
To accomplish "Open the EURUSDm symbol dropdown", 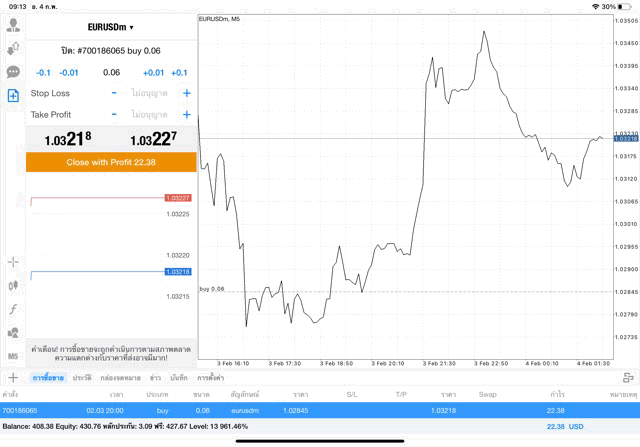I will tap(110, 27).
